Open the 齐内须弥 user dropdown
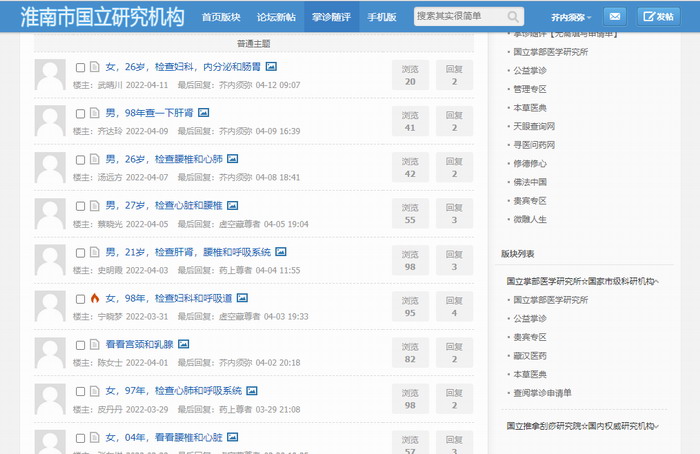The image size is (700, 454). 571,17
